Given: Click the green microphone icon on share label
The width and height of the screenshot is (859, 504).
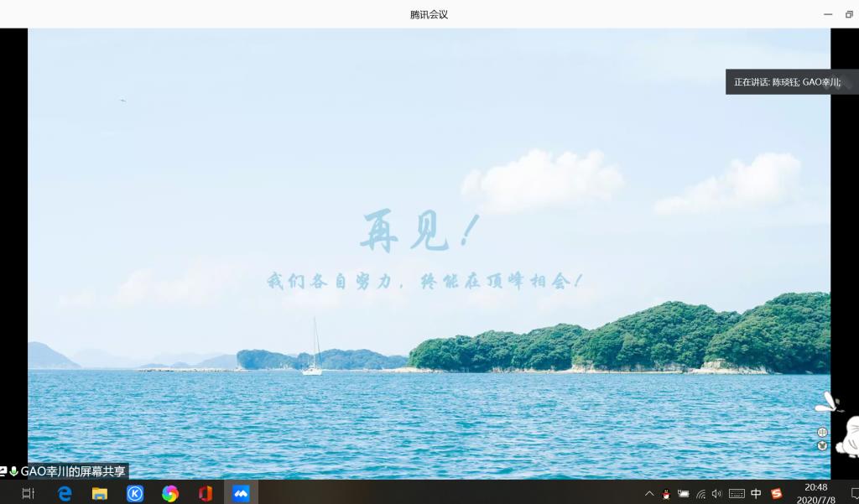Looking at the screenshot, I should 13,471.
